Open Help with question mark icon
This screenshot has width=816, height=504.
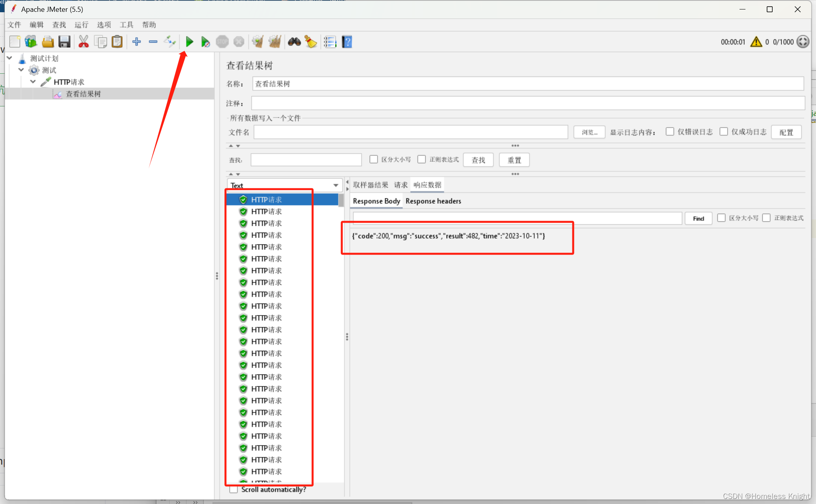[347, 42]
